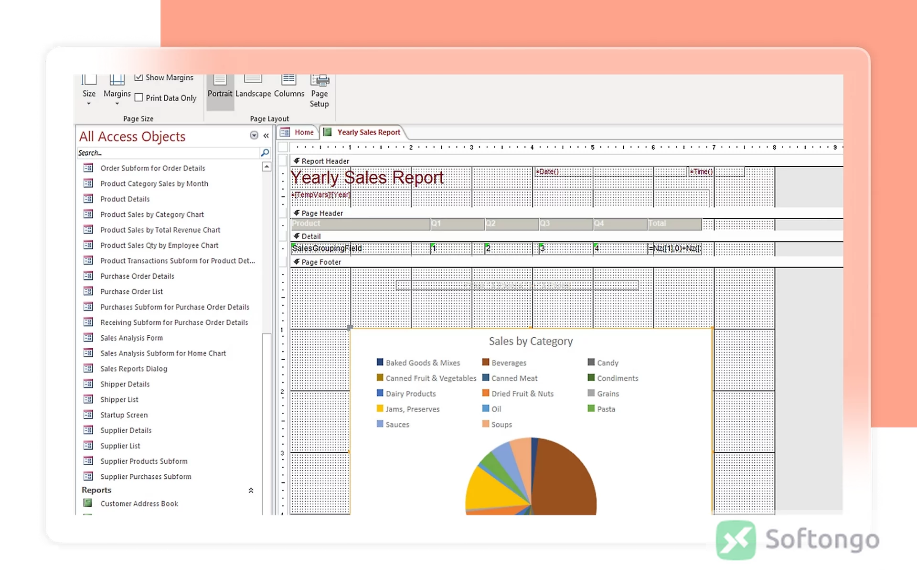917x588 pixels.
Task: Open the All Access Objects category dropdown
Action: click(254, 136)
